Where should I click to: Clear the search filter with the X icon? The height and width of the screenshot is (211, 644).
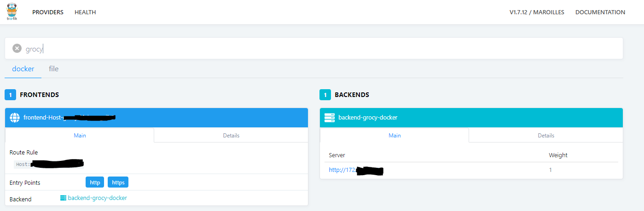[x=17, y=48]
